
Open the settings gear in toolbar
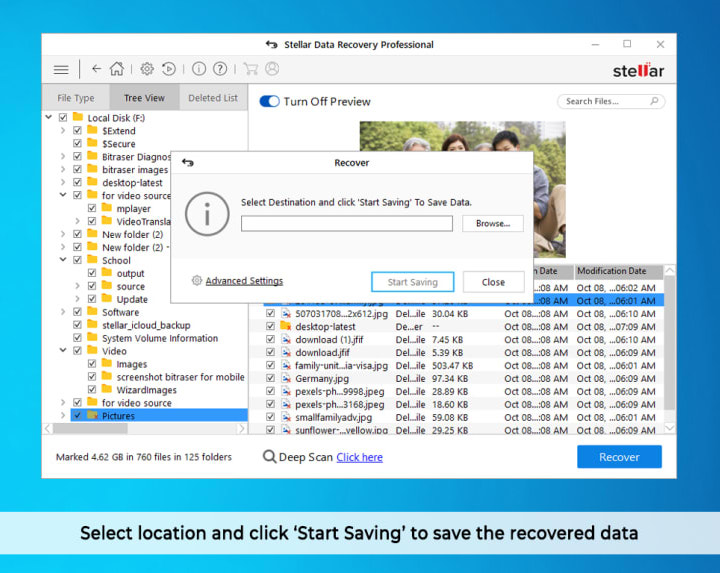[x=147, y=69]
